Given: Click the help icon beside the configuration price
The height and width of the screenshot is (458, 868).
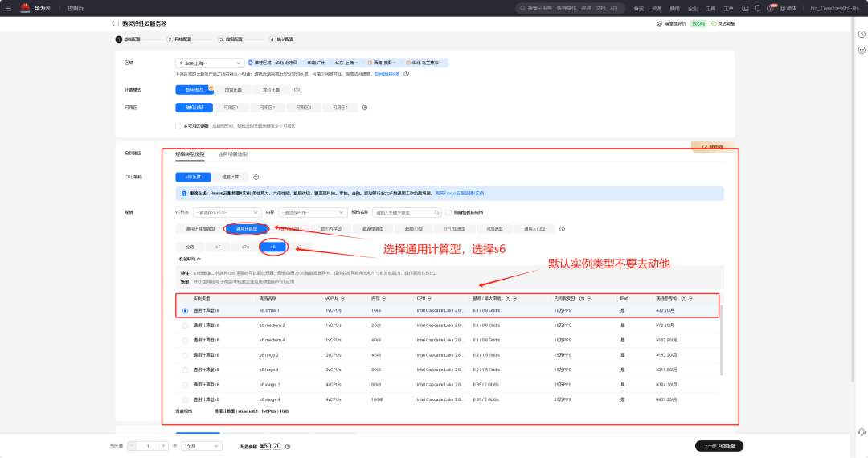Looking at the screenshot, I should coord(288,447).
